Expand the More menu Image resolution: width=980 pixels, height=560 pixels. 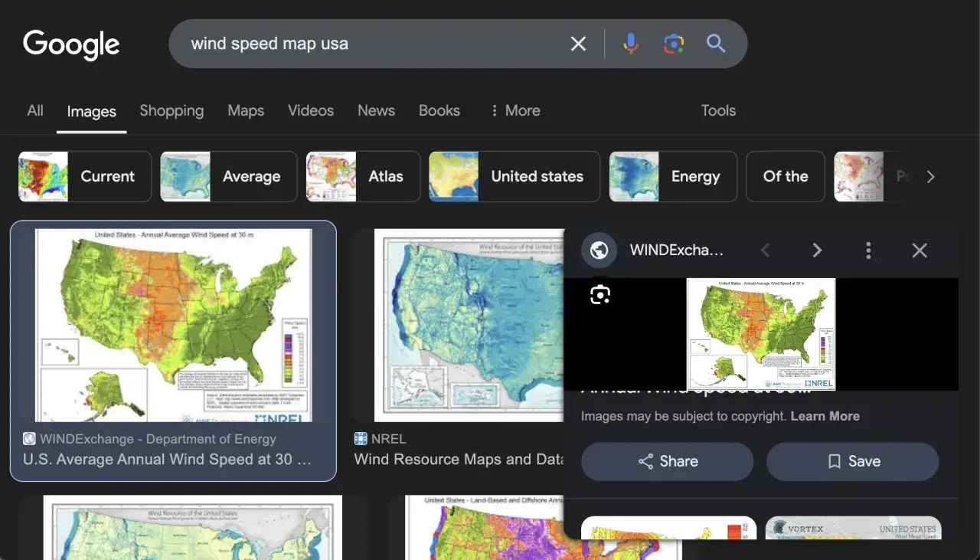pos(515,110)
